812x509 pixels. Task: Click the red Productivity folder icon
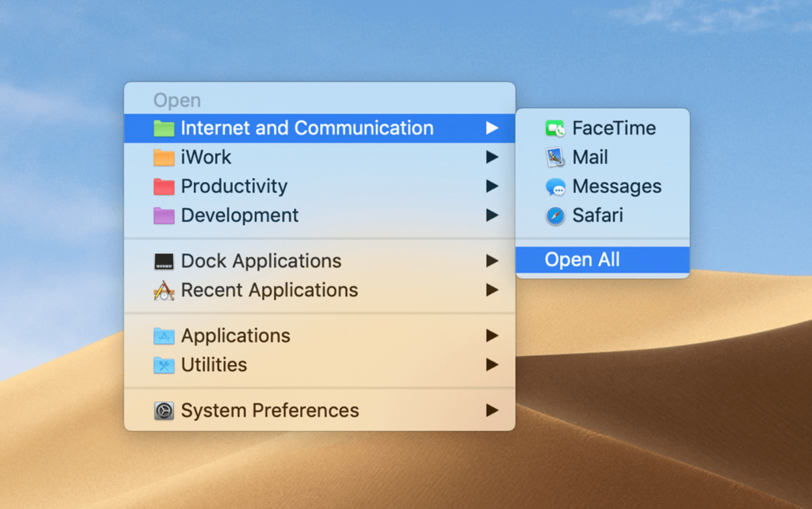[164, 186]
